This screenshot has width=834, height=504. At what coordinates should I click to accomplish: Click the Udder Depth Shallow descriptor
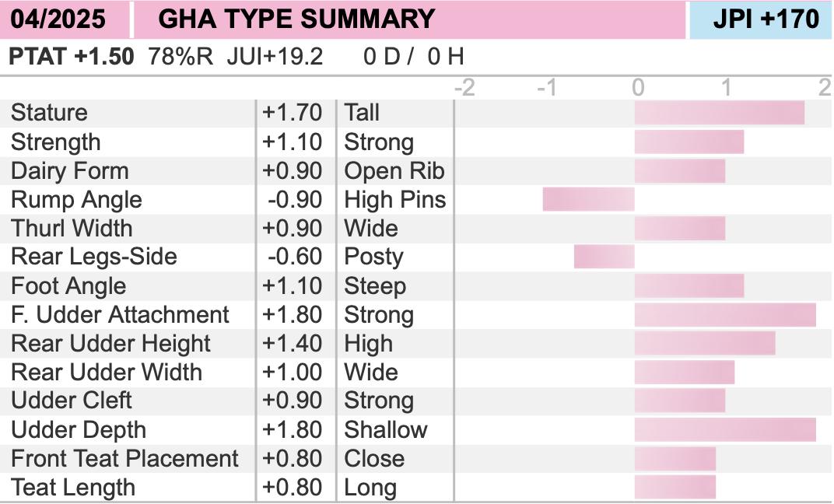point(386,430)
